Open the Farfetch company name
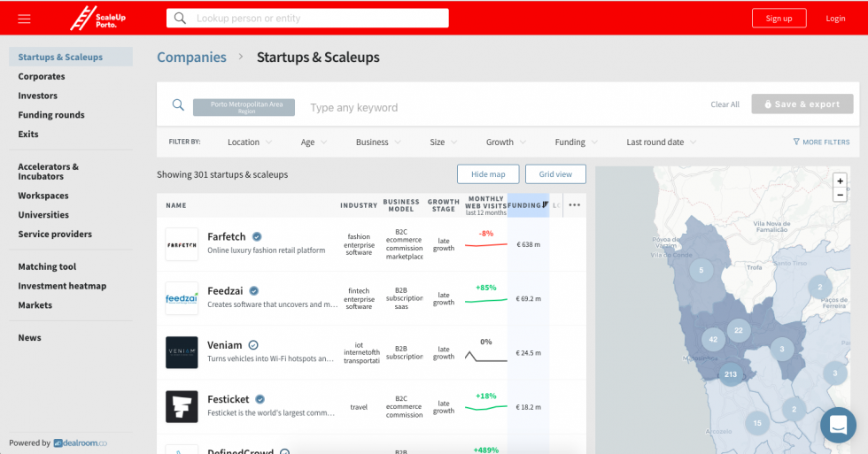868x454 pixels. 227,236
